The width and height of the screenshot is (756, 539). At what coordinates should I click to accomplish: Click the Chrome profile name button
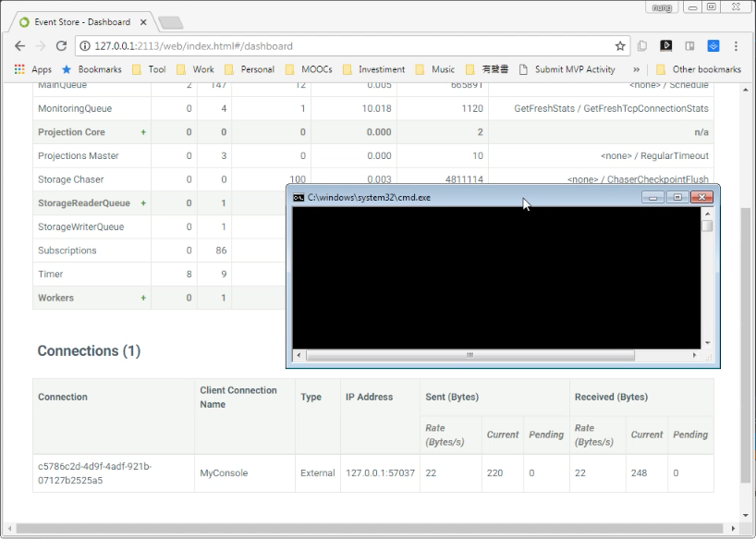click(x=662, y=7)
